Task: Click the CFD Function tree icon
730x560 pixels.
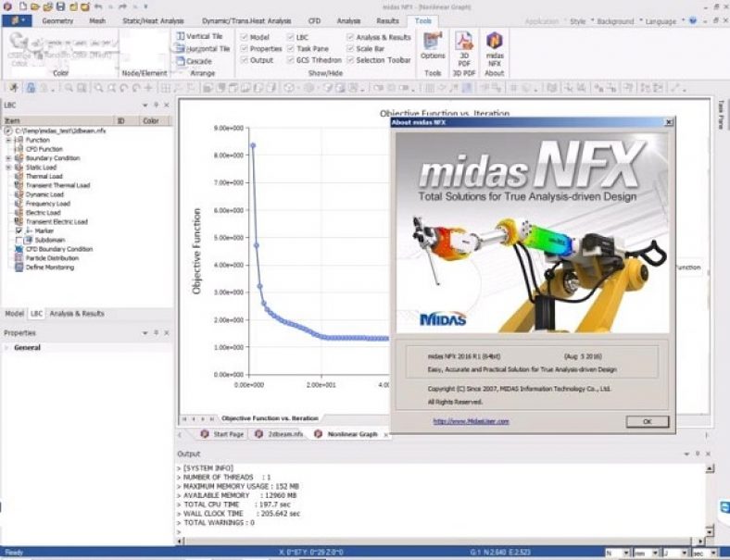Action: pyautogui.click(x=19, y=149)
